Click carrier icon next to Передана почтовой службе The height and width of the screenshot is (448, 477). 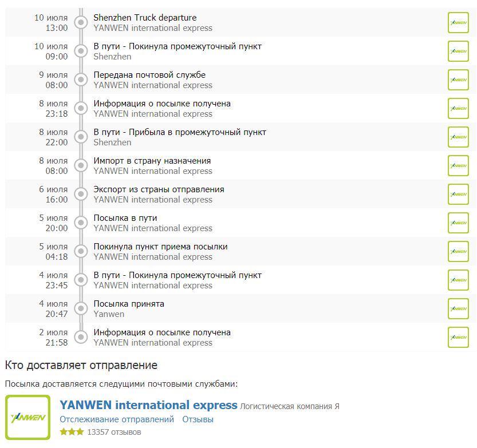pyautogui.click(x=458, y=80)
